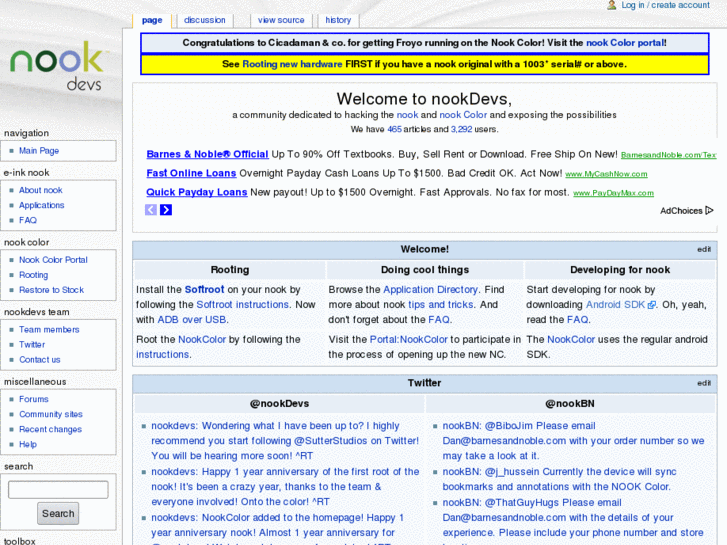
Task: Click the nook devs logo
Action: (x=59, y=64)
